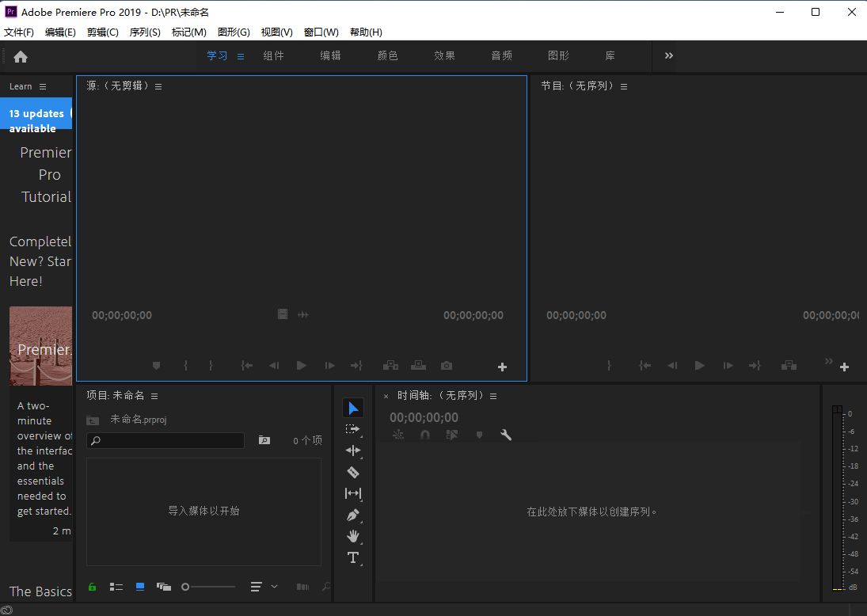Switch to the 效果 workspace
Image resolution: width=867 pixels, height=616 pixels.
(444, 56)
